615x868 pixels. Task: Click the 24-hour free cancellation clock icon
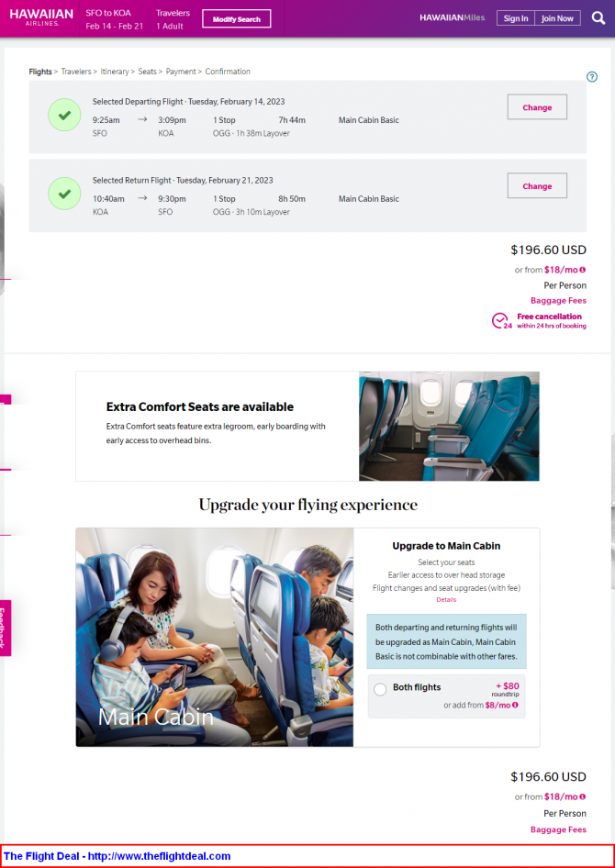coord(501,321)
